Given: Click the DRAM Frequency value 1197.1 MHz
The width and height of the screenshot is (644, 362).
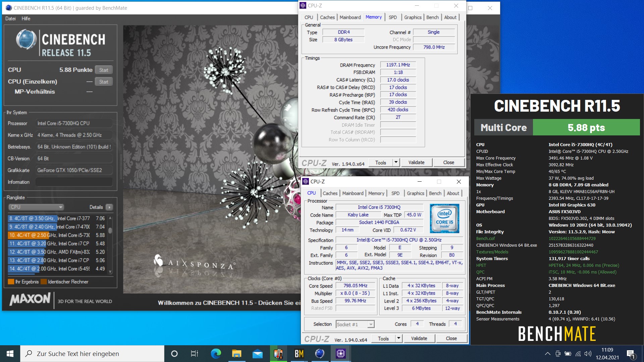Looking at the screenshot, I should pyautogui.click(x=398, y=65).
